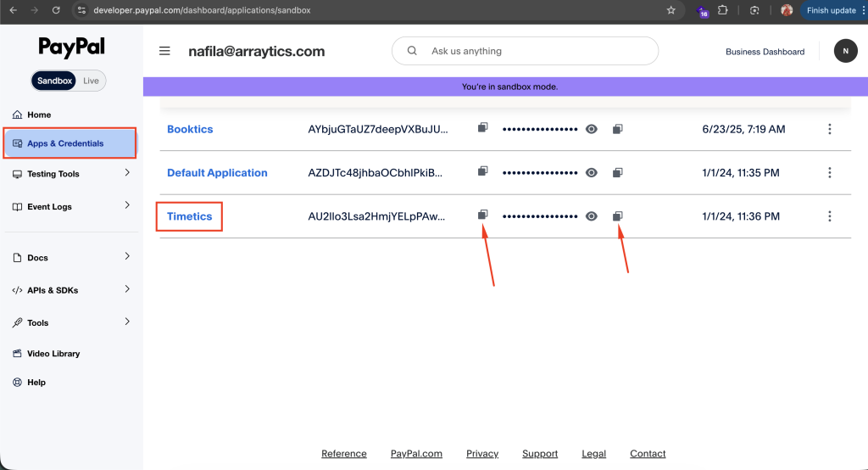The image size is (868, 470).
Task: Copy the Timetics secret key
Action: point(618,216)
